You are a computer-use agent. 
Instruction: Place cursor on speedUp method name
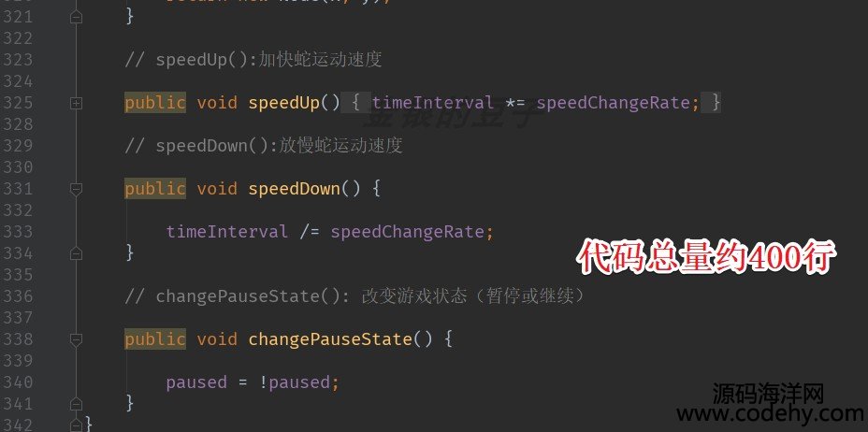(x=284, y=103)
